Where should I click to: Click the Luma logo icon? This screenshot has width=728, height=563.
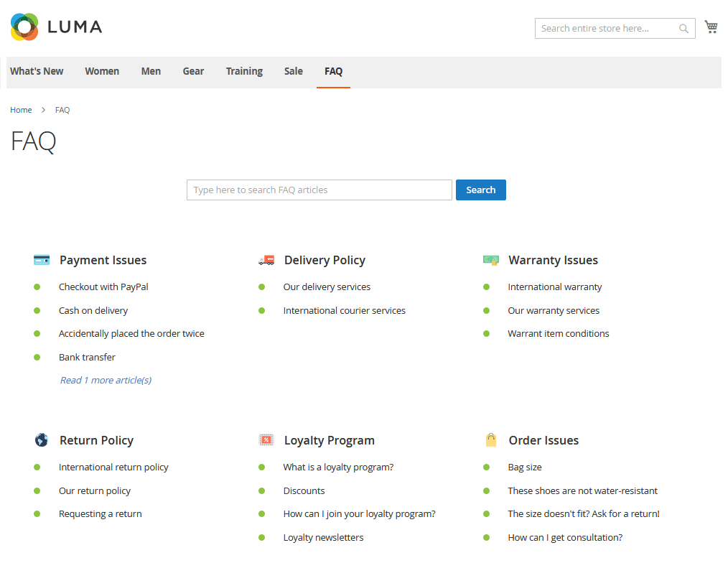click(25, 27)
